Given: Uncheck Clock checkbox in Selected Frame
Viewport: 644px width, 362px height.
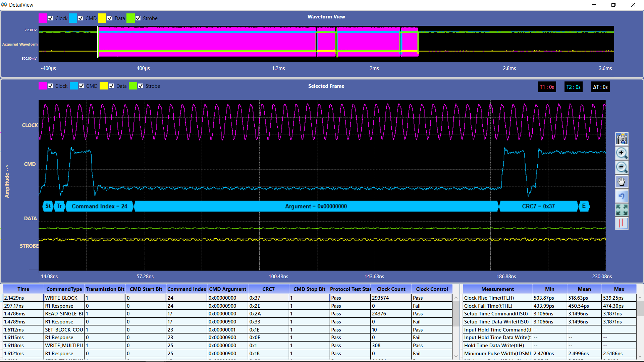Looking at the screenshot, I should tap(50, 86).
